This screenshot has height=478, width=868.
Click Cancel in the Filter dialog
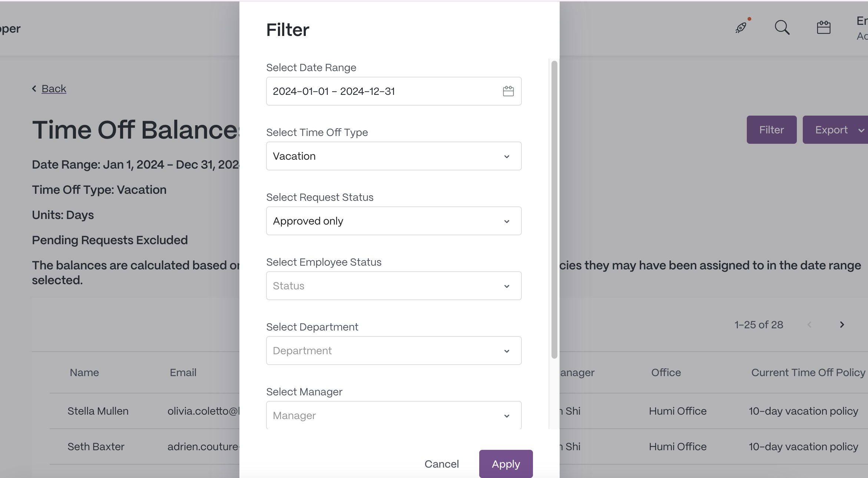441,464
